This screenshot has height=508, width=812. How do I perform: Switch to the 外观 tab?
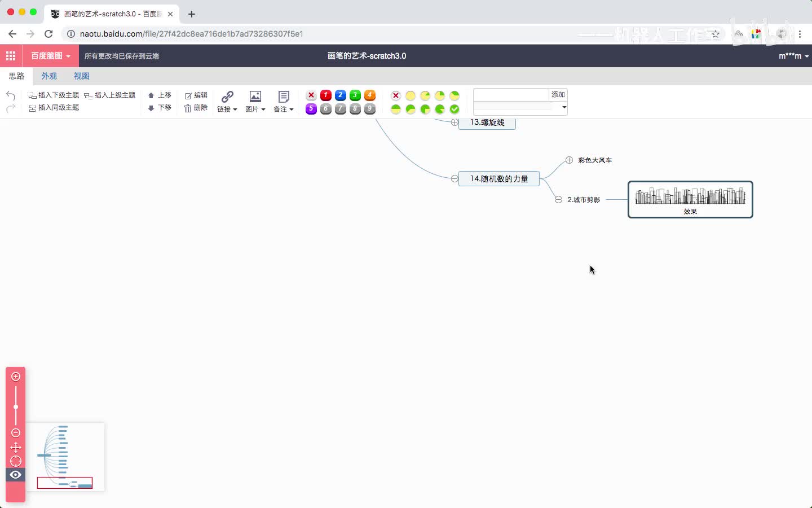(49, 76)
